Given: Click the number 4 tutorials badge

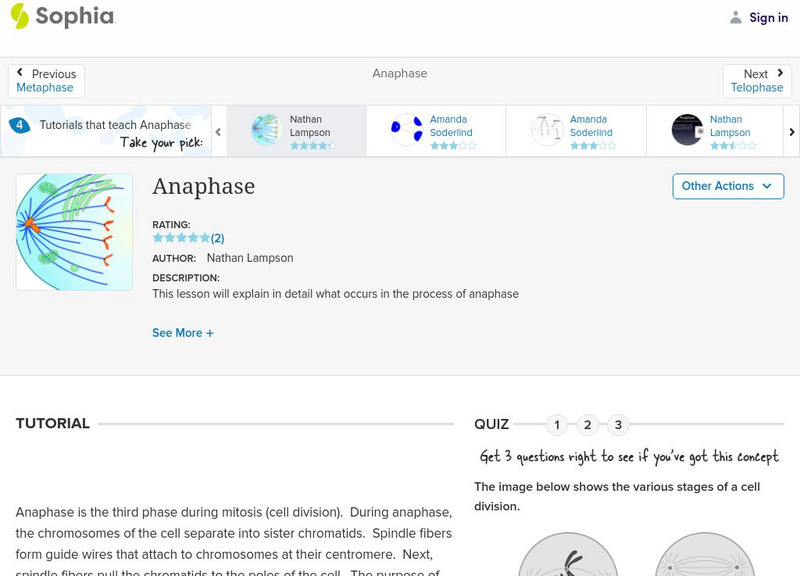Looking at the screenshot, I should point(19,125).
